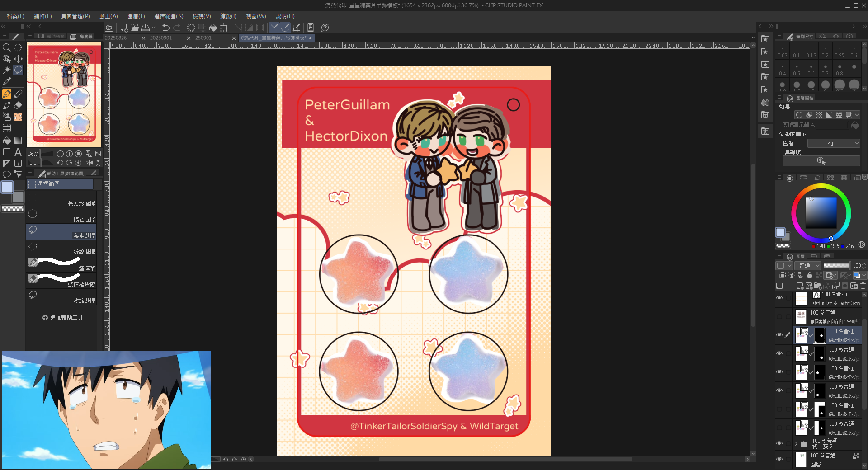Click the delete layer trash icon
The image size is (868, 470).
(x=863, y=286)
